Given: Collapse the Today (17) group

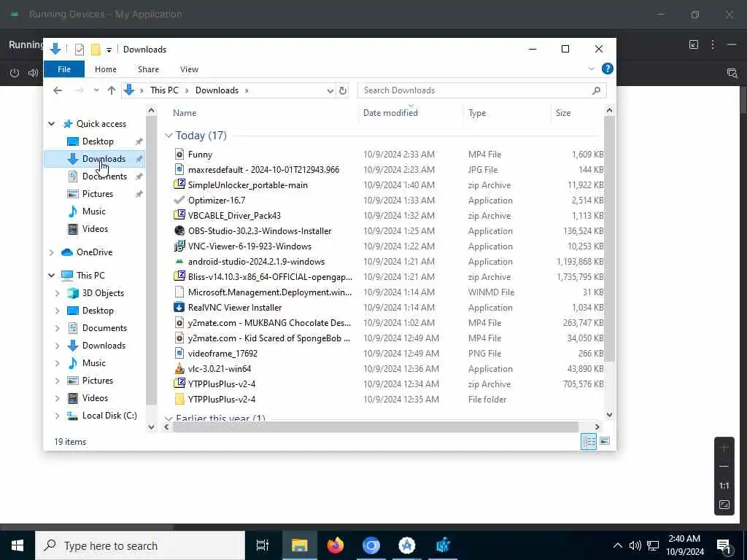Looking at the screenshot, I should [169, 136].
